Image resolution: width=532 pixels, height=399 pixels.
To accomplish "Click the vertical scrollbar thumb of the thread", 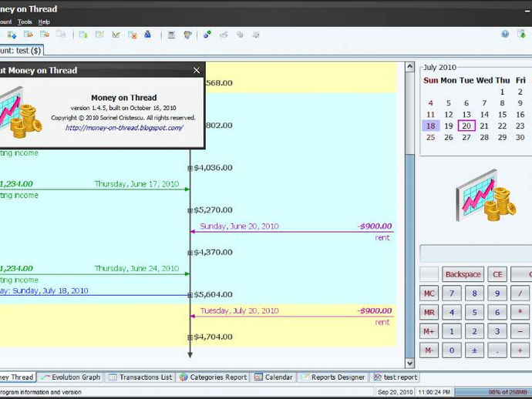I will point(410,256).
